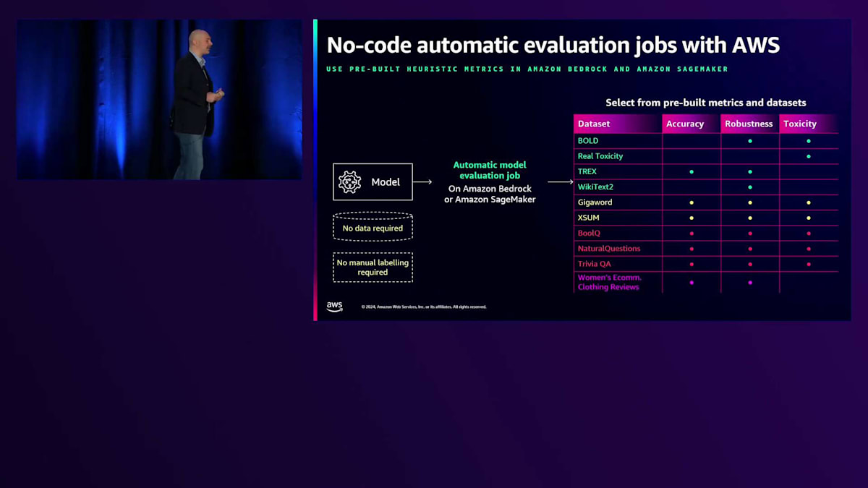Click the Gigaword row Accuracy dot
Viewport: 868px width, 488px height.
tap(692, 202)
